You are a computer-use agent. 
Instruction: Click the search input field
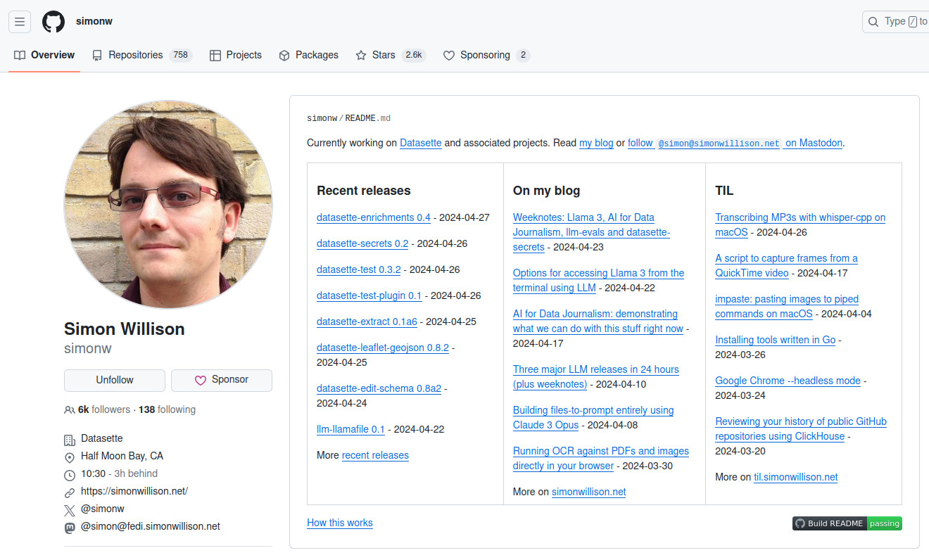pyautogui.click(x=896, y=22)
